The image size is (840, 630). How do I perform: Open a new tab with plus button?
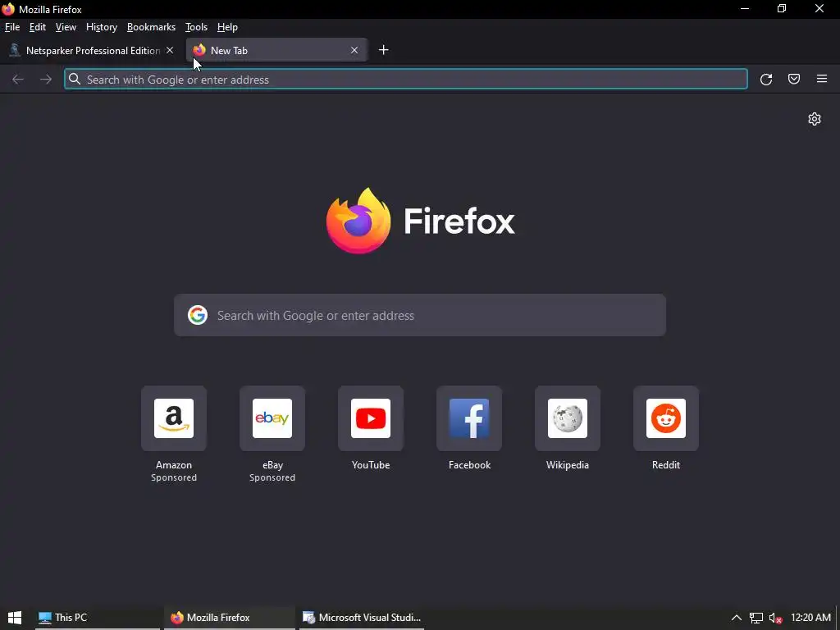click(x=384, y=50)
